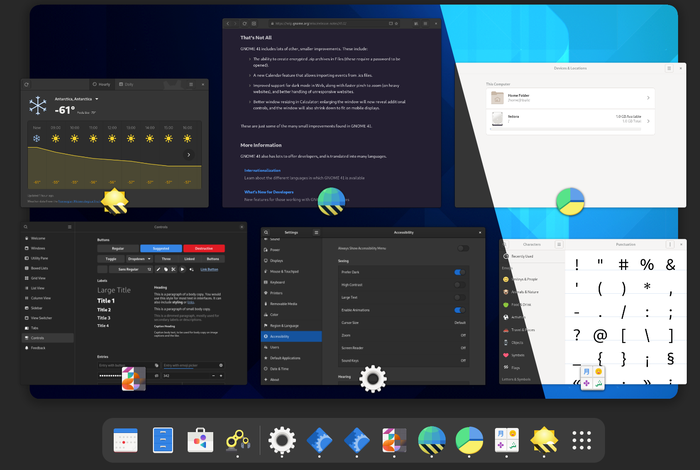
Task: Open the Internationalization link in the browser
Action: (262, 171)
